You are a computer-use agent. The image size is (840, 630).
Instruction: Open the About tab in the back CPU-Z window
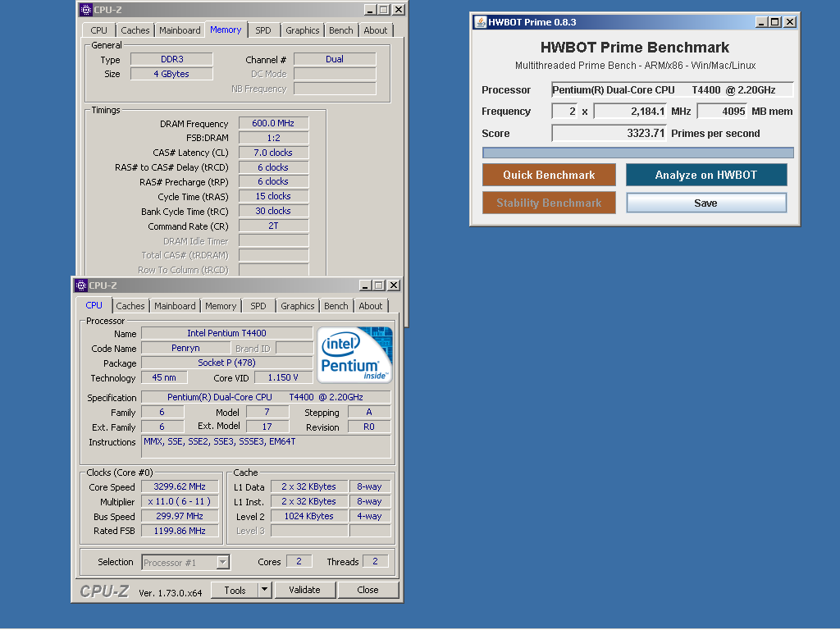376,30
